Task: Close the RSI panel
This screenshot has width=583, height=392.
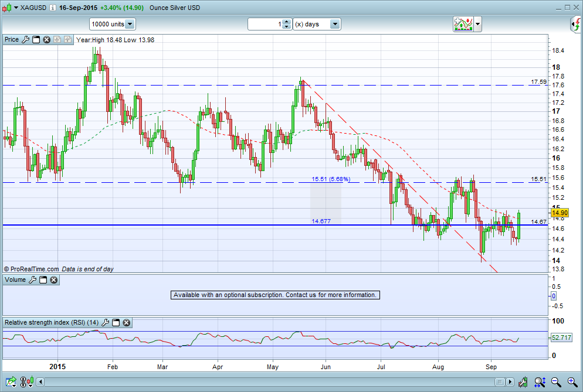Action: [x=127, y=322]
